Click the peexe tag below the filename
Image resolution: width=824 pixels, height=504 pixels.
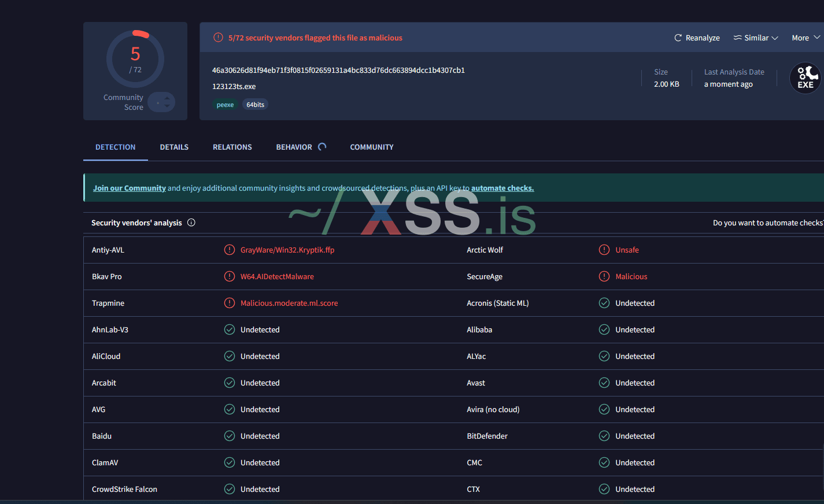(x=225, y=105)
